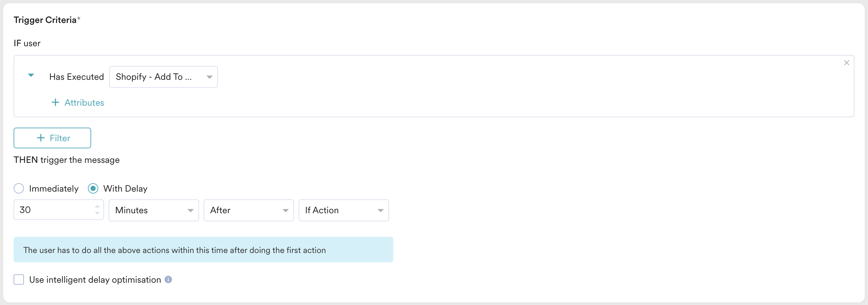Open the After timing dropdown
The height and width of the screenshot is (305, 868).
[249, 210]
